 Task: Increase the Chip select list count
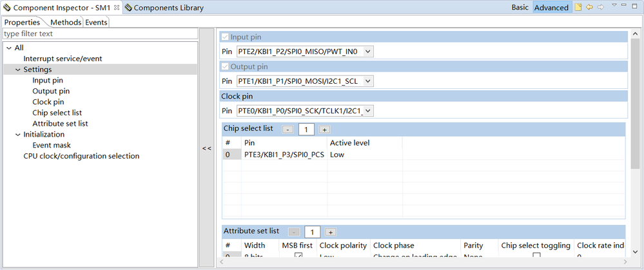(x=324, y=130)
